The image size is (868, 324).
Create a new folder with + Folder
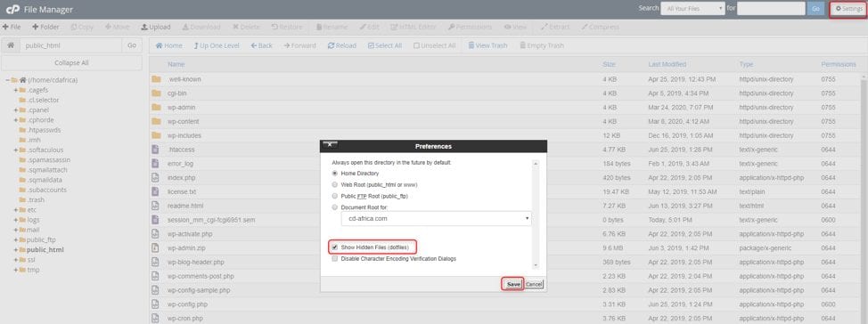45,27
